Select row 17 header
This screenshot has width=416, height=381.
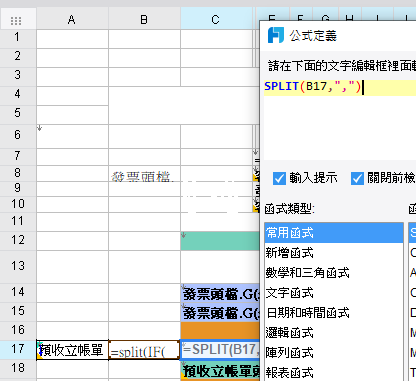point(18,350)
